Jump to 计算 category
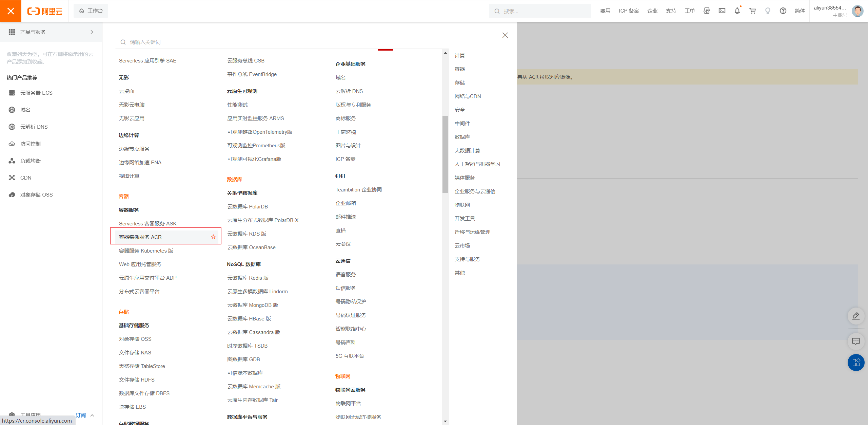Image resolution: width=868 pixels, height=425 pixels. [x=459, y=56]
